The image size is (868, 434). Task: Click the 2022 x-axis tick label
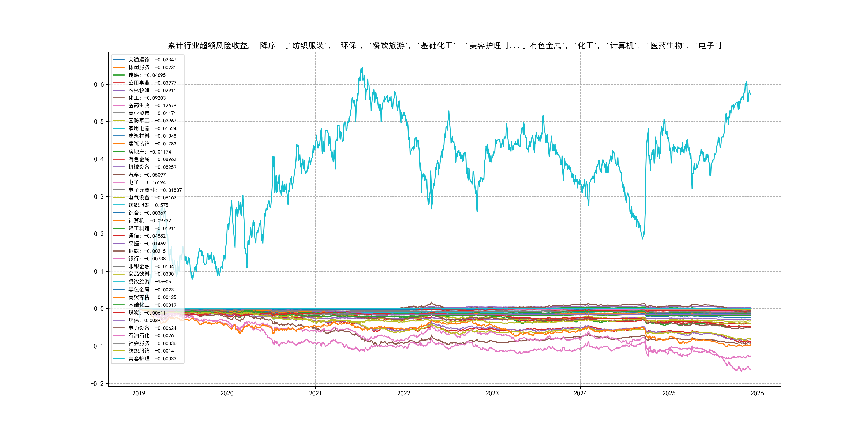(404, 393)
